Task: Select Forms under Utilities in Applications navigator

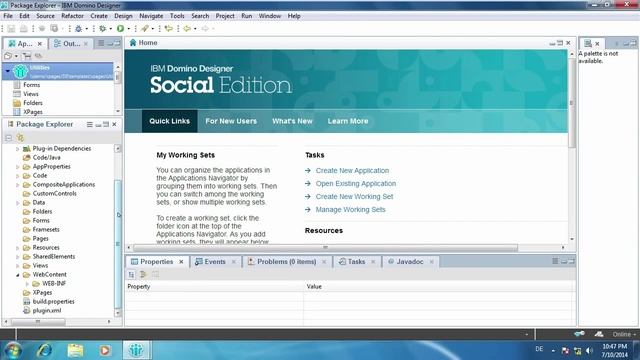Action: (31, 85)
